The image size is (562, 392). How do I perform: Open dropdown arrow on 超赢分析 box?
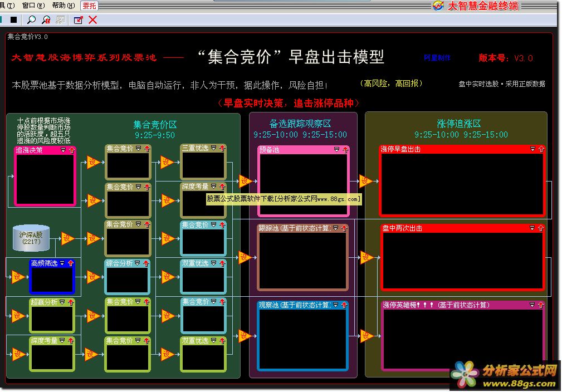[62, 302]
